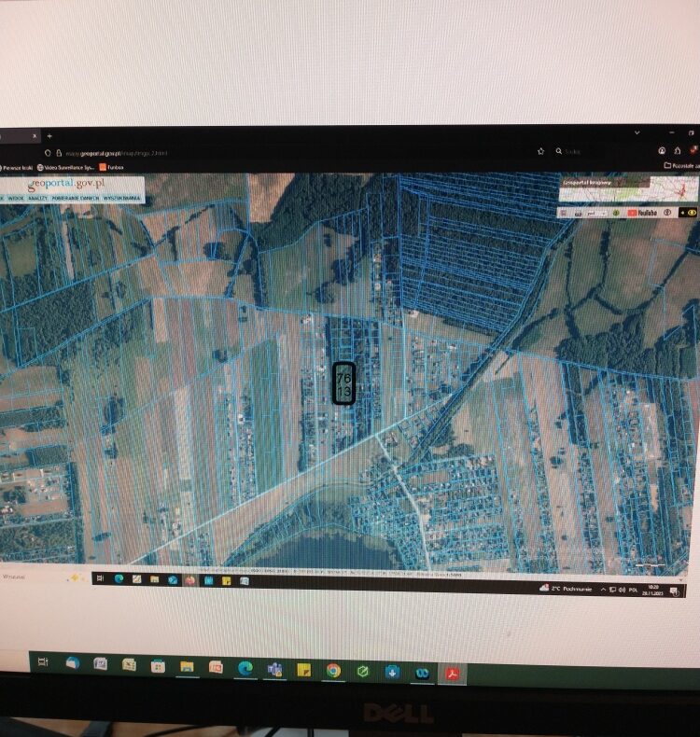Open the YouTube link in geoportal toolbar
The image size is (700, 737).
point(641,213)
